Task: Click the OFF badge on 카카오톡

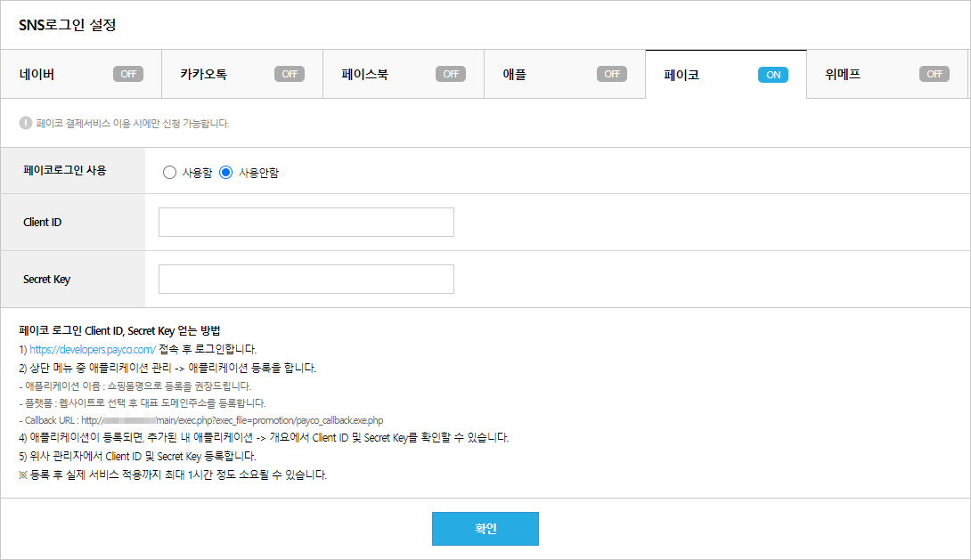Action: [290, 75]
